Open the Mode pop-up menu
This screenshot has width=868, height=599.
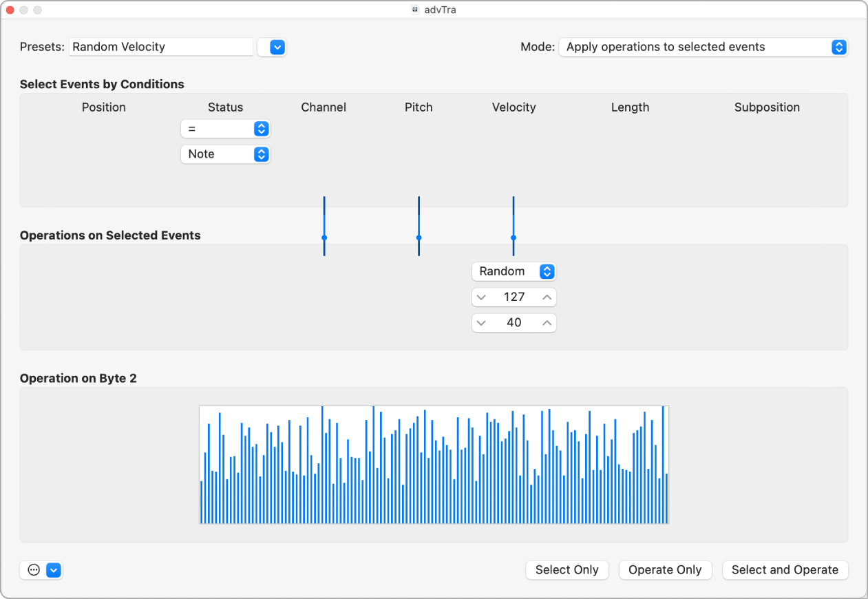[x=703, y=47]
